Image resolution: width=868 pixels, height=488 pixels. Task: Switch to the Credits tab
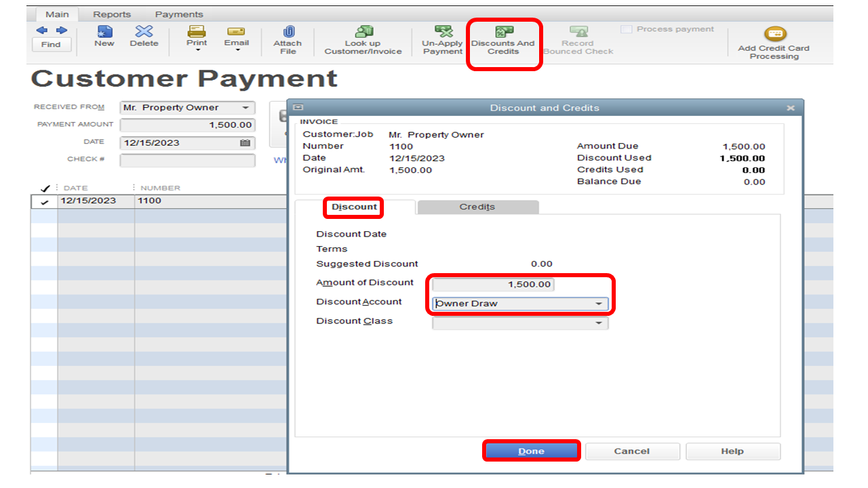(477, 207)
